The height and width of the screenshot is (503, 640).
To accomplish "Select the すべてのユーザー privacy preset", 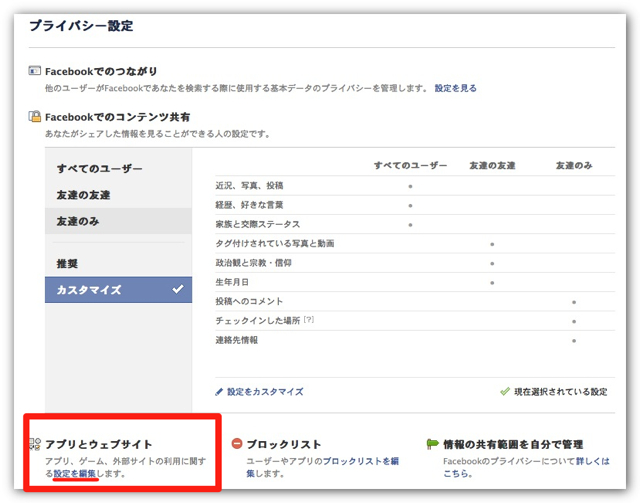I will tap(99, 169).
